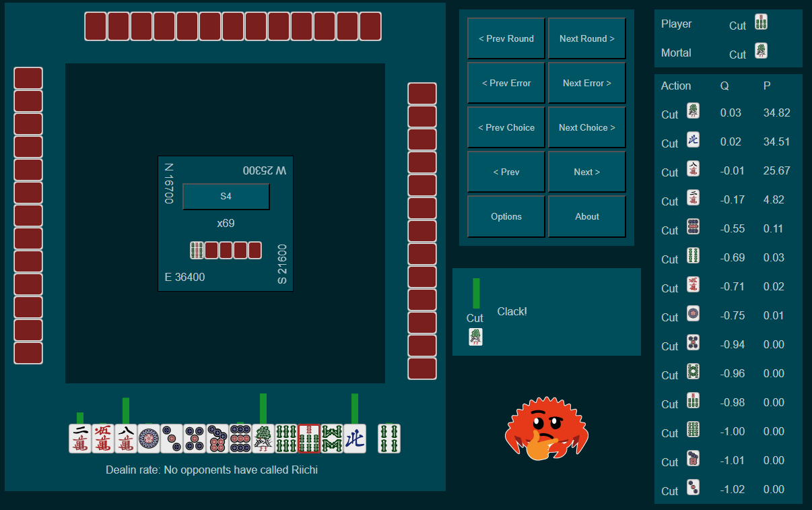Click the probability value 25.67

777,170
